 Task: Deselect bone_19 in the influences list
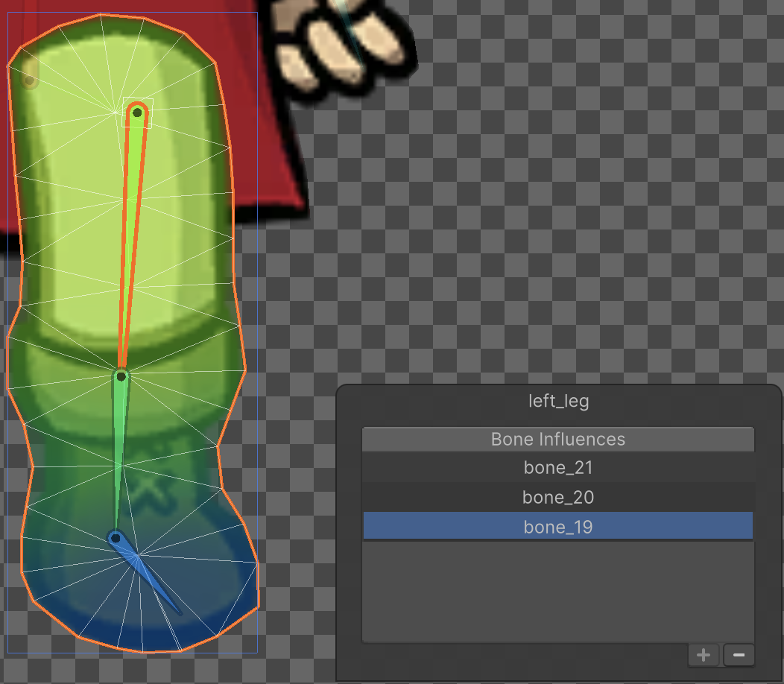[x=557, y=525]
